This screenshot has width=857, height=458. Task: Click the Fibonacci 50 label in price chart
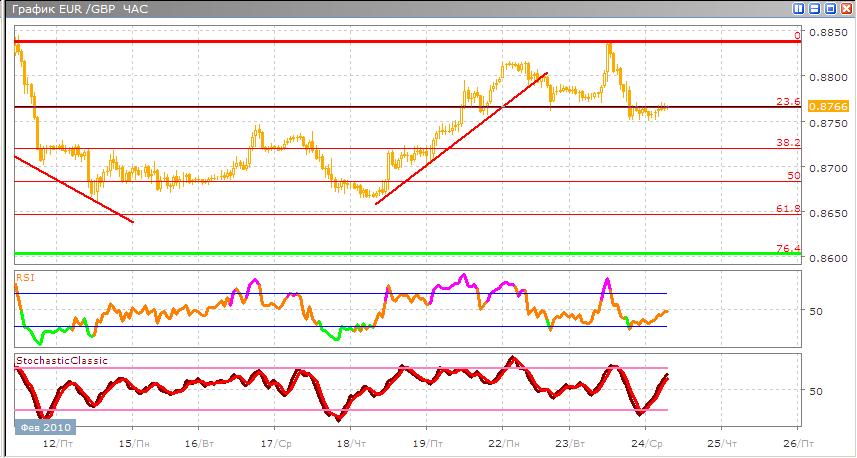click(x=794, y=175)
